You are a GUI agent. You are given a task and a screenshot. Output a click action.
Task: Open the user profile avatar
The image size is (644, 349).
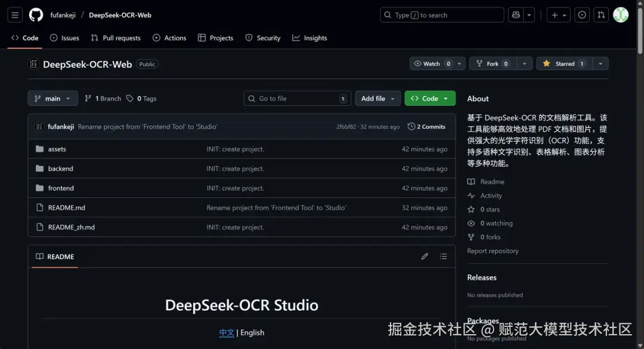pos(621,15)
